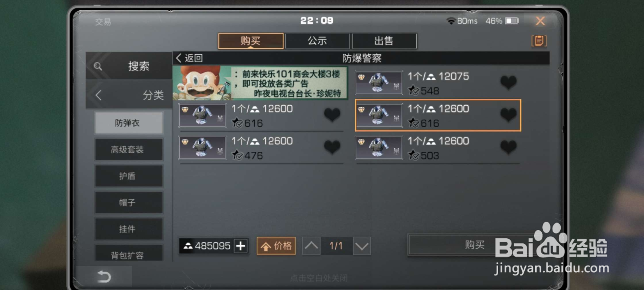Toggle heart on the highlighted 12600 listing
644x290 pixels.
pos(508,115)
